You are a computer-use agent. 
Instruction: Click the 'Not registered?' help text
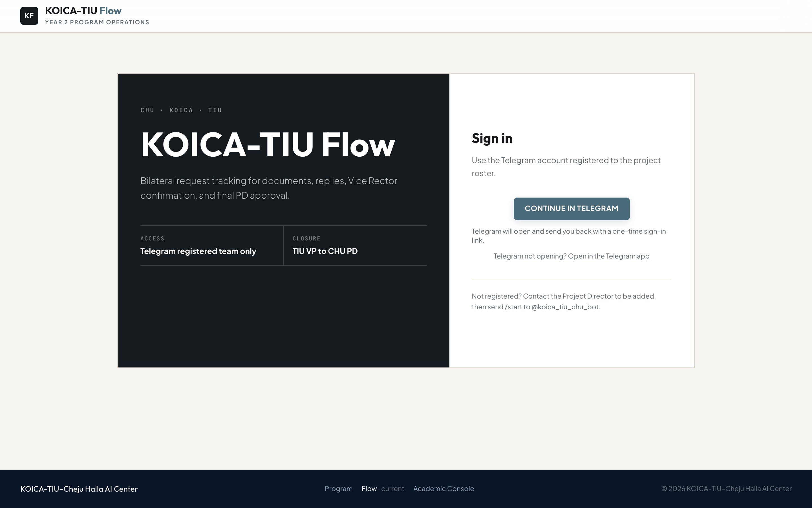564,301
